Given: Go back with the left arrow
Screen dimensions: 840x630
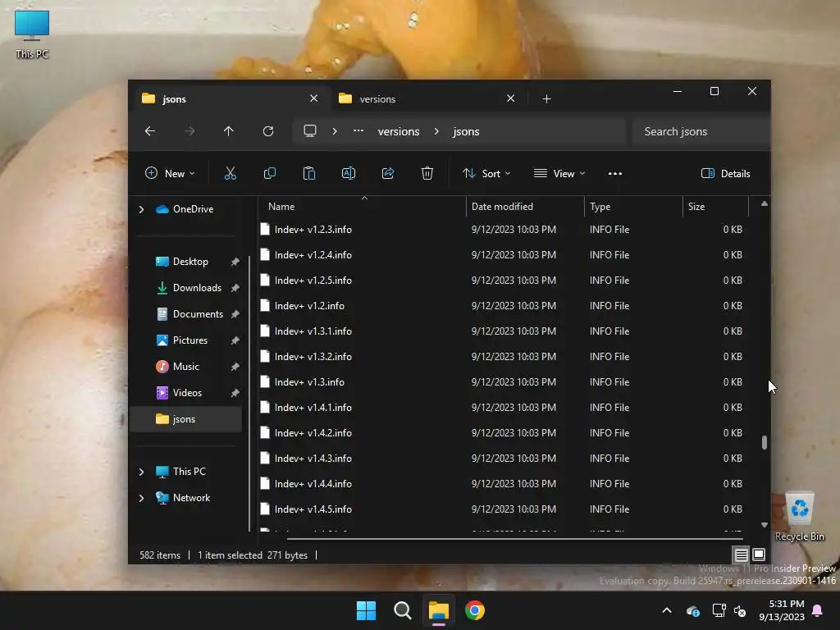Looking at the screenshot, I should click(150, 131).
